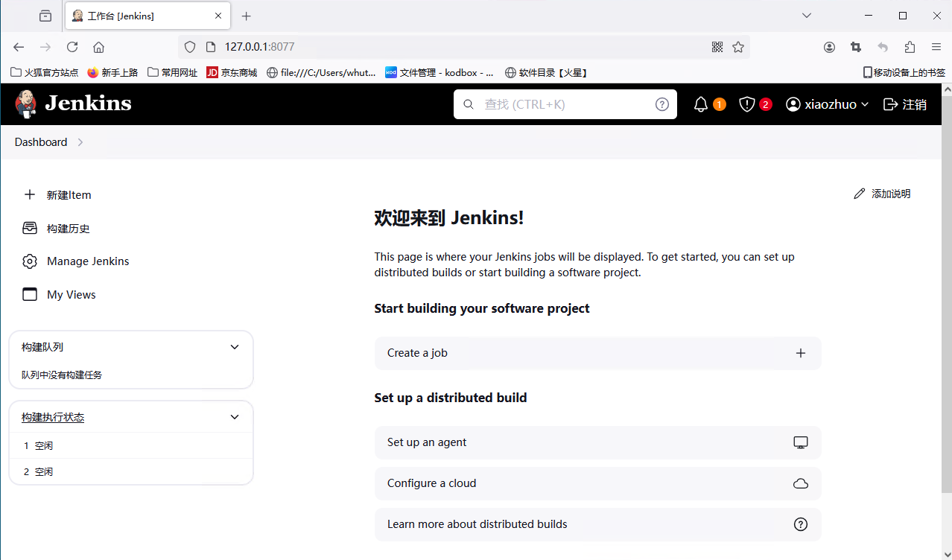The image size is (952, 560).
Task: Open Learn more about distributed builds
Action: coord(597,524)
